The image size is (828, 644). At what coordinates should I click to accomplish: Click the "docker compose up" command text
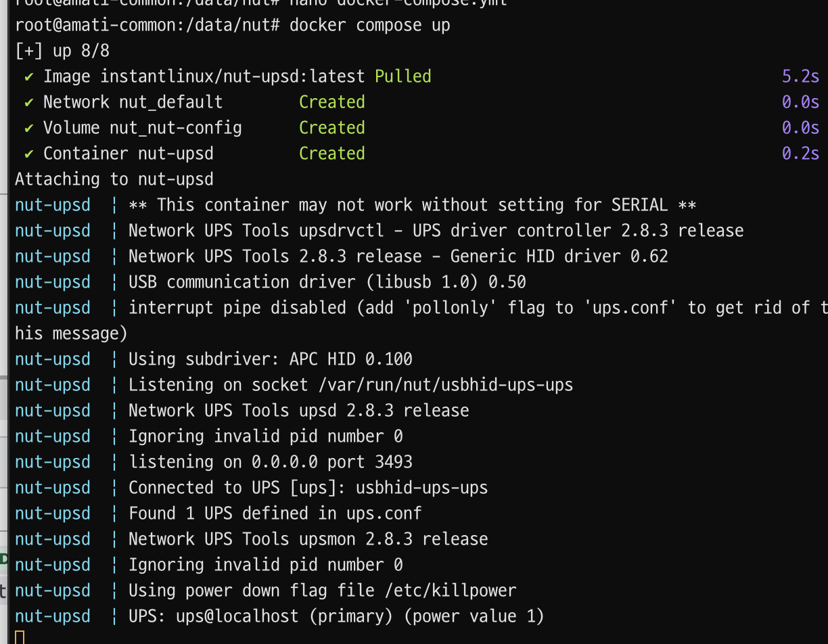369,25
